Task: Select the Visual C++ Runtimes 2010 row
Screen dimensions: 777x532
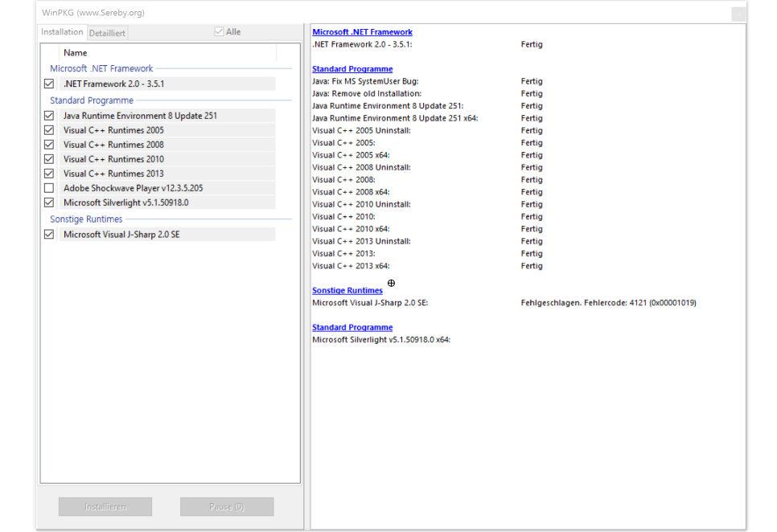Action: [167, 159]
